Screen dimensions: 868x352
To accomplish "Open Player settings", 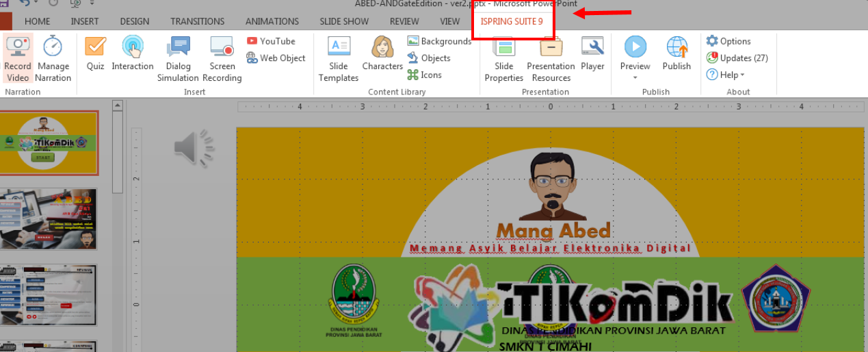I will 592,53.
